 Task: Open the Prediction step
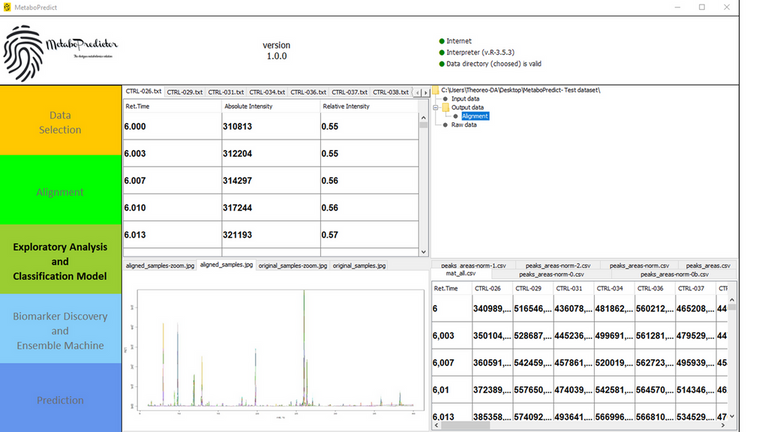tap(60, 398)
